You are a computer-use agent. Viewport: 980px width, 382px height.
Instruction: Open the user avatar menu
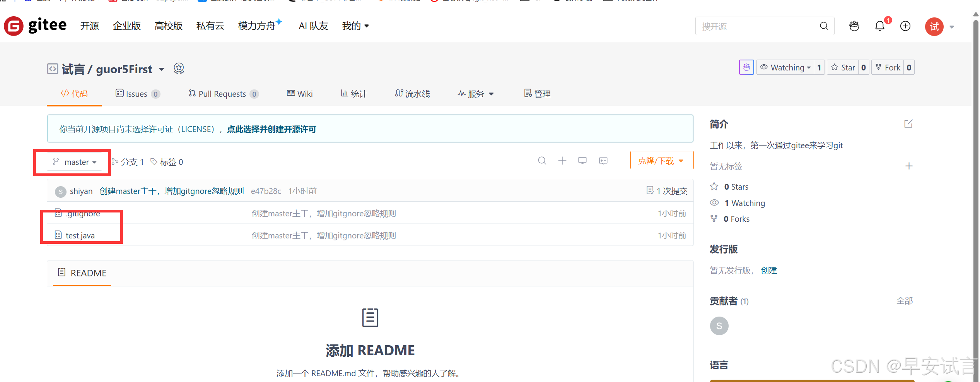pos(934,26)
